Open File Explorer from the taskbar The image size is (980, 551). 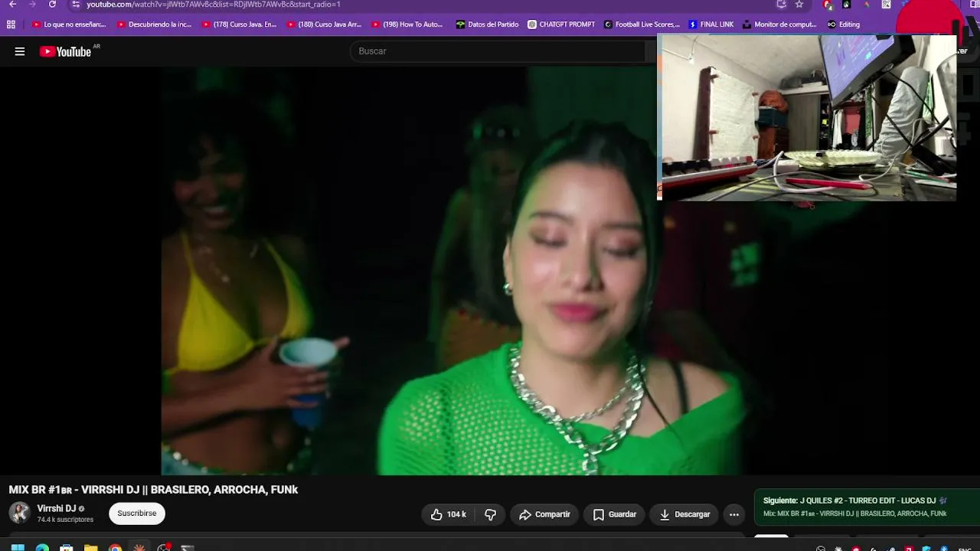click(91, 547)
